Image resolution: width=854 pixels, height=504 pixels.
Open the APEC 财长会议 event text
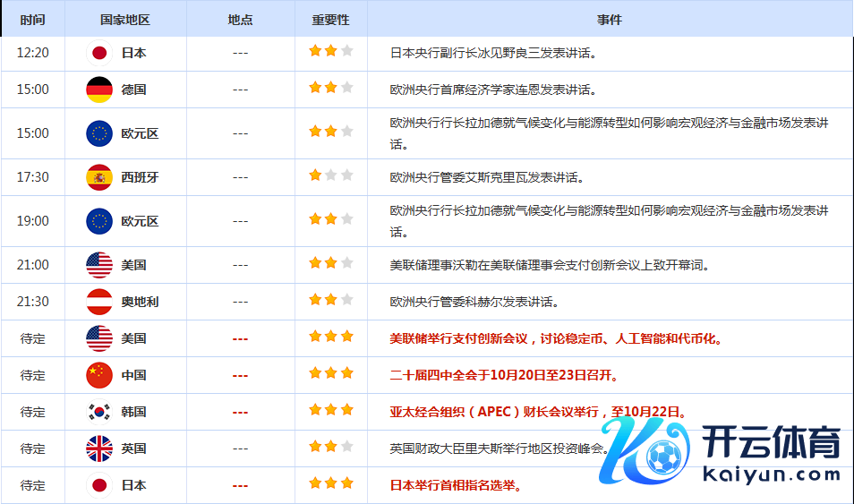coord(538,412)
